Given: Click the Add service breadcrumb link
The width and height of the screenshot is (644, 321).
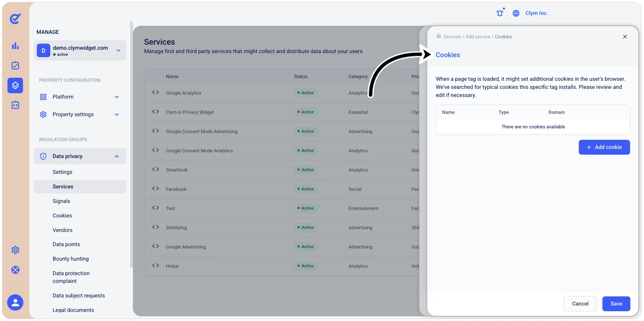Looking at the screenshot, I should [477, 37].
